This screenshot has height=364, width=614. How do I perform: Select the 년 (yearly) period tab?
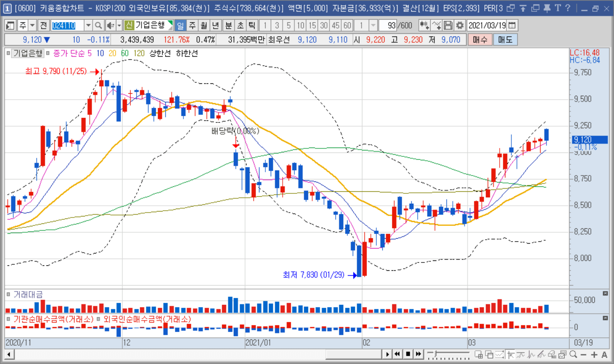[x=216, y=25]
